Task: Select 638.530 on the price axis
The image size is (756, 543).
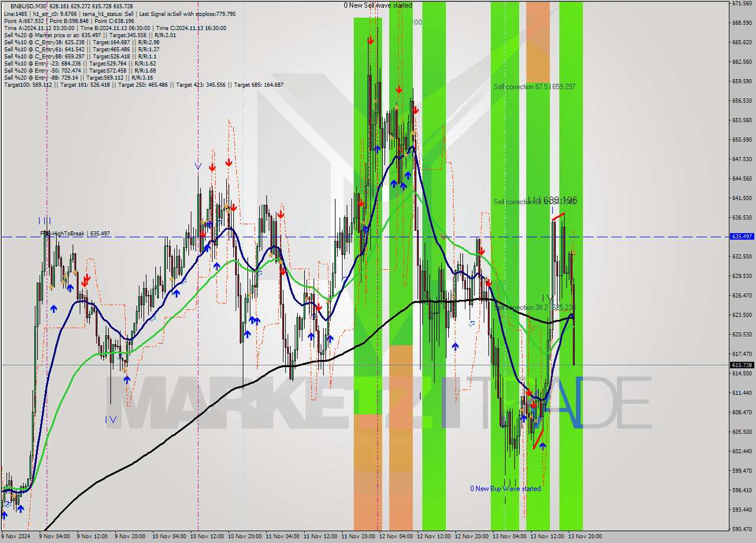Action: pyautogui.click(x=742, y=218)
